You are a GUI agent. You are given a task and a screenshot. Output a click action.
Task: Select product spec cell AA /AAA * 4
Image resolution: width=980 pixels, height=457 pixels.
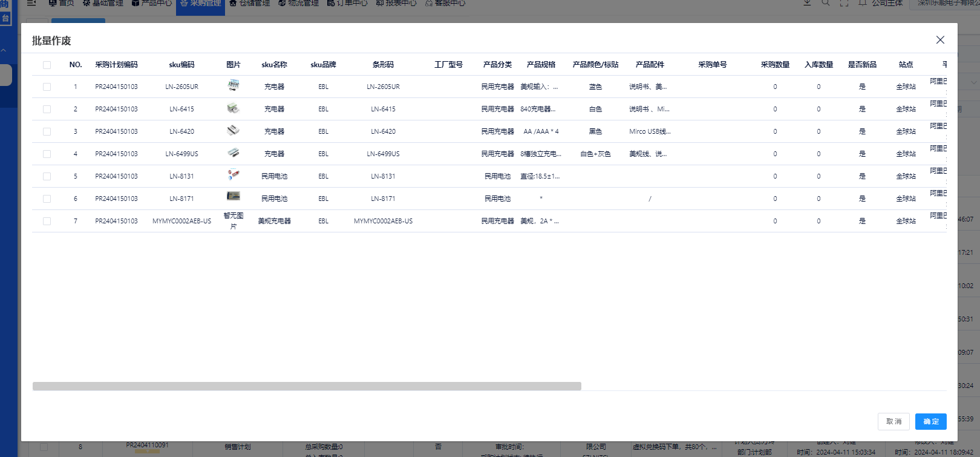(x=541, y=132)
